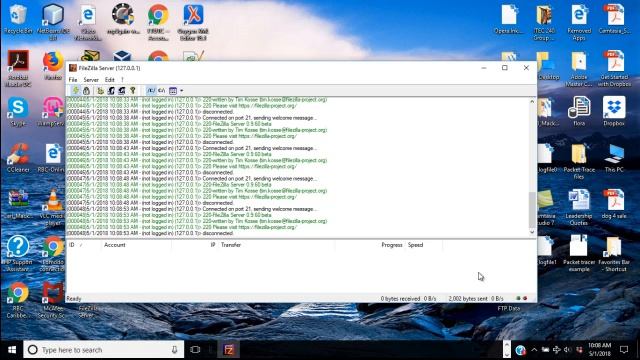Select the RBC Caribbean Chrome shortcut icon
This screenshot has width=640, height=360.
(18, 300)
